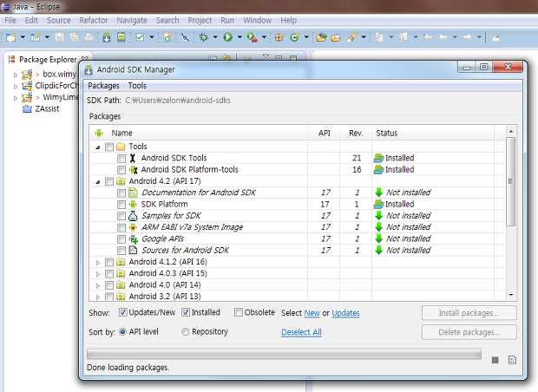Click the New selection link
538x392 pixels.
tap(312, 313)
